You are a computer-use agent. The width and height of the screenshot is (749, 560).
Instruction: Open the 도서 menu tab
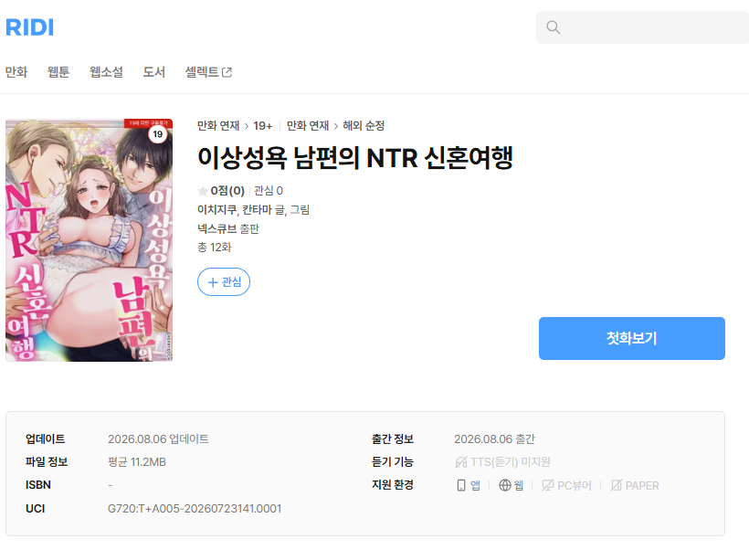pyautogui.click(x=153, y=72)
